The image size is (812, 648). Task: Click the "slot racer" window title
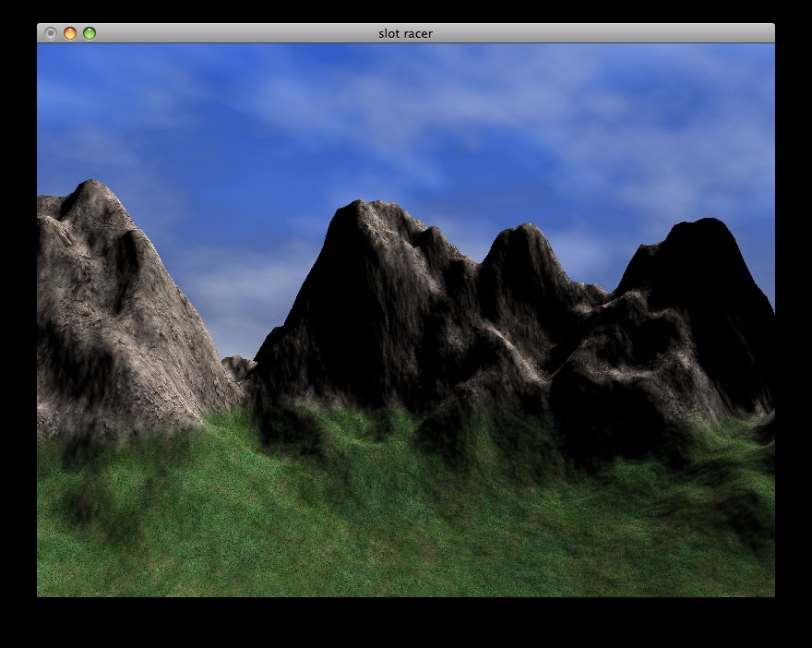point(405,33)
